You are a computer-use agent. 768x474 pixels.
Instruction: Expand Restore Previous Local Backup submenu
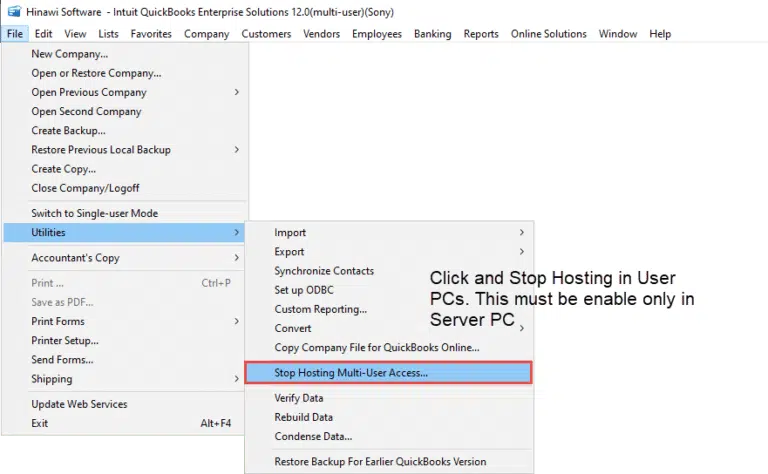pos(124,149)
